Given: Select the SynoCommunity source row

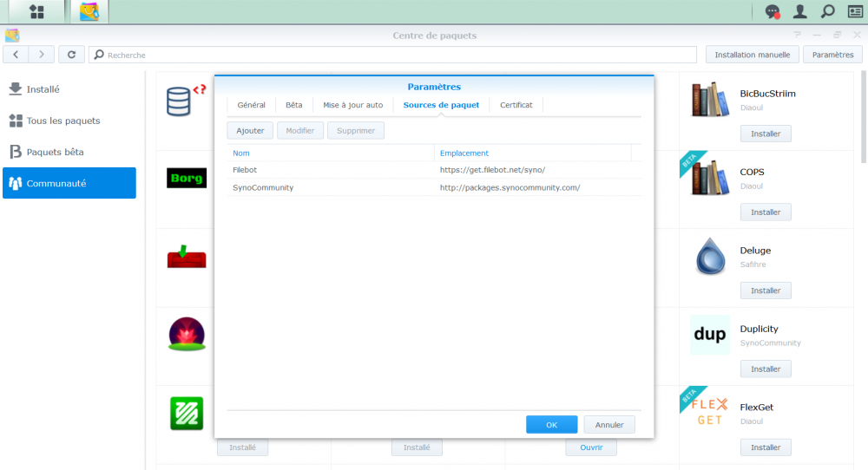Looking at the screenshot, I should (x=434, y=187).
